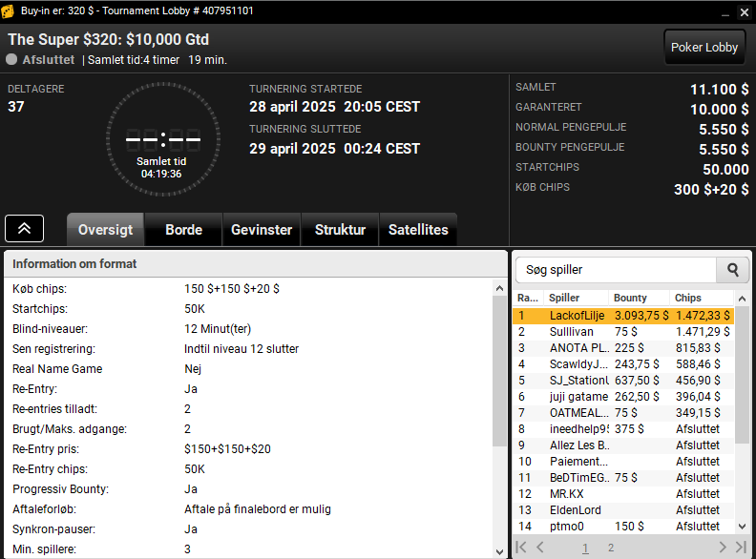
Task: Switch to the Borde tab
Action: point(183,229)
